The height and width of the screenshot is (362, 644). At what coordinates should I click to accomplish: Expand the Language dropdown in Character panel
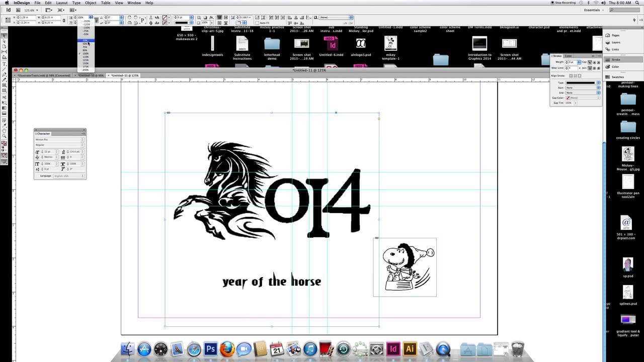(x=68, y=176)
